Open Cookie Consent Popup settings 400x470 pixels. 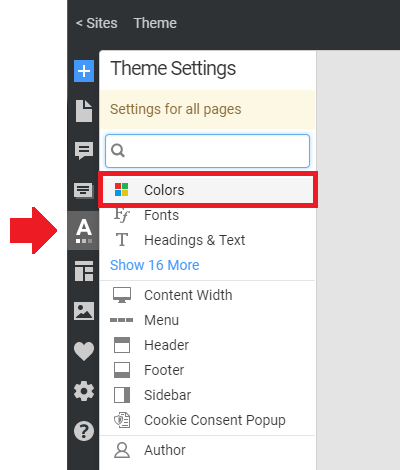tap(207, 420)
